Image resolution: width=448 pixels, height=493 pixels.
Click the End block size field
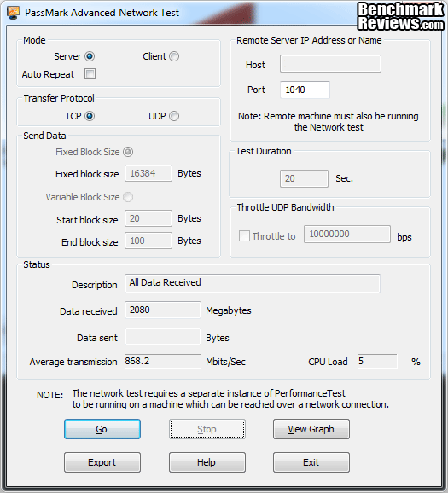pyautogui.click(x=148, y=241)
